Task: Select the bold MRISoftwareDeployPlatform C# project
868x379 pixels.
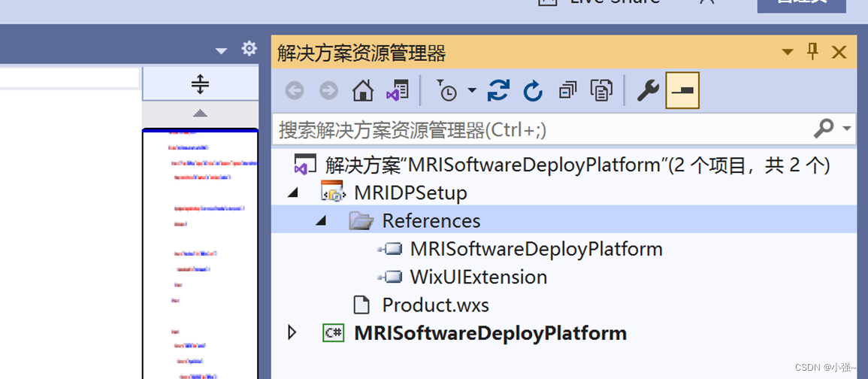Action: pos(491,333)
